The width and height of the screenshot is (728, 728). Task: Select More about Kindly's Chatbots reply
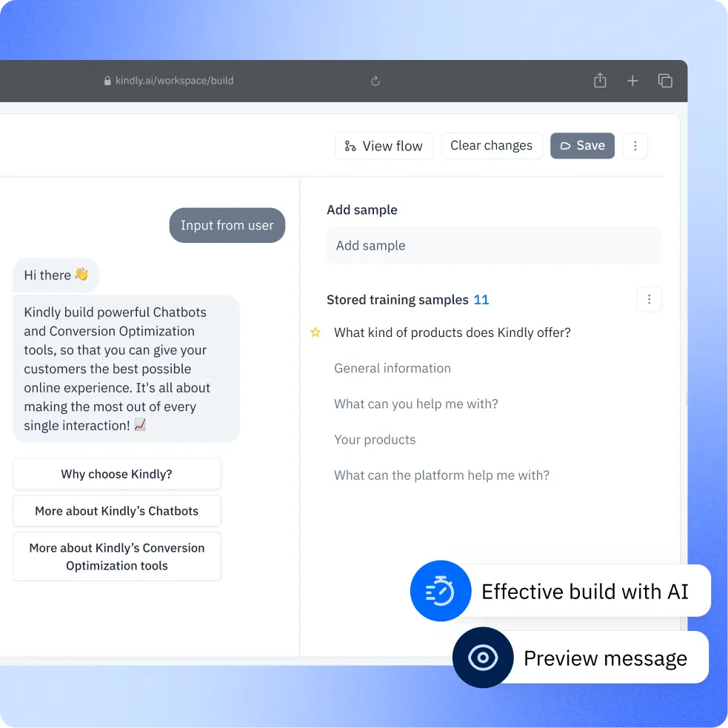click(x=116, y=510)
